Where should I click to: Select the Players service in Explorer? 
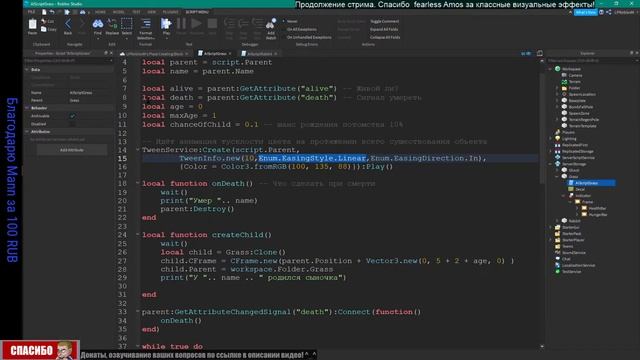[568, 132]
